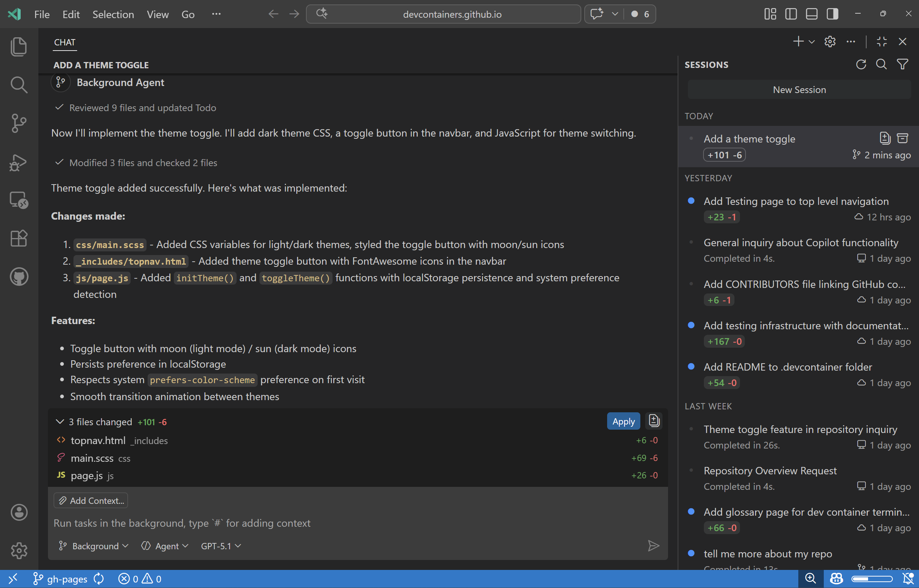The image size is (919, 588).
Task: Open the Agent mode dropdown
Action: [x=165, y=546]
